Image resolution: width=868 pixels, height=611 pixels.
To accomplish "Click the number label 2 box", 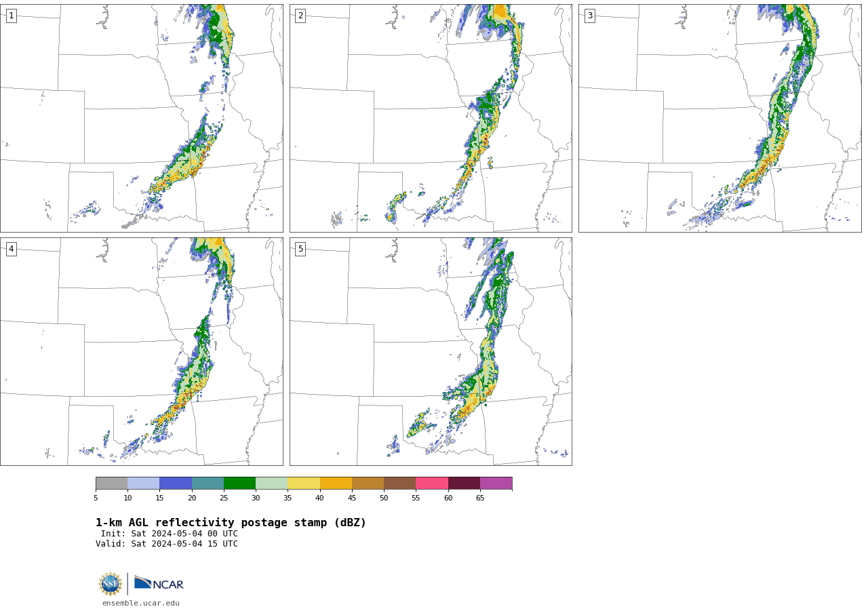I will (300, 16).
